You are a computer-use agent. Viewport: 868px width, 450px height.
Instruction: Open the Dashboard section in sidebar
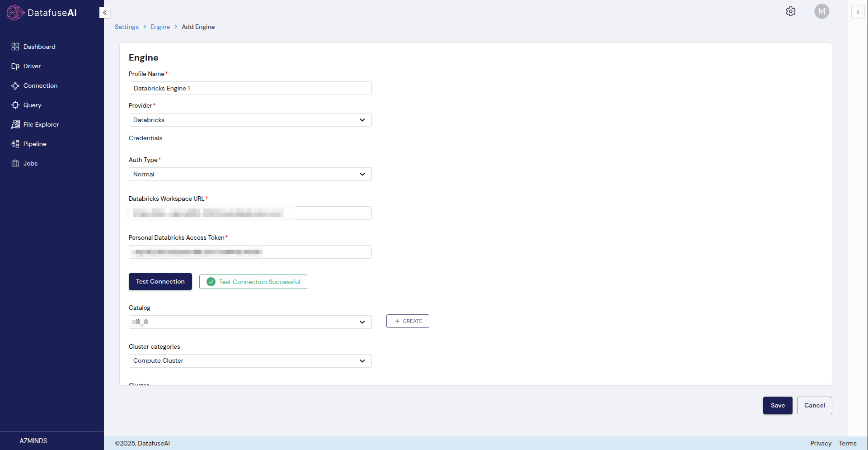(39, 46)
